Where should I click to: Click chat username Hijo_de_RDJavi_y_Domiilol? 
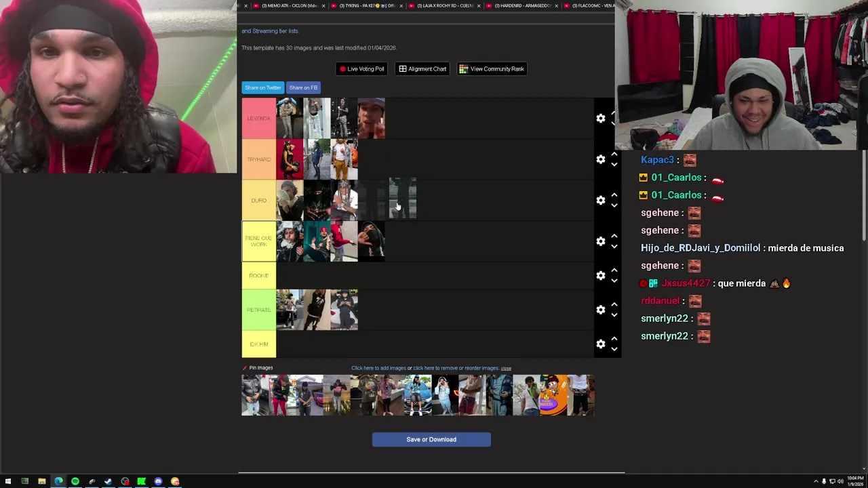(701, 248)
